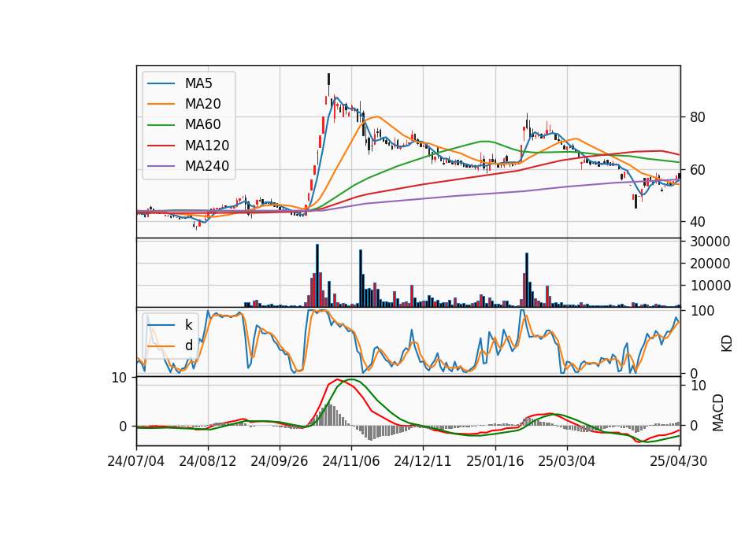Click the 24/11/06 date axis label
The width and height of the screenshot is (756, 543).
pos(351,462)
